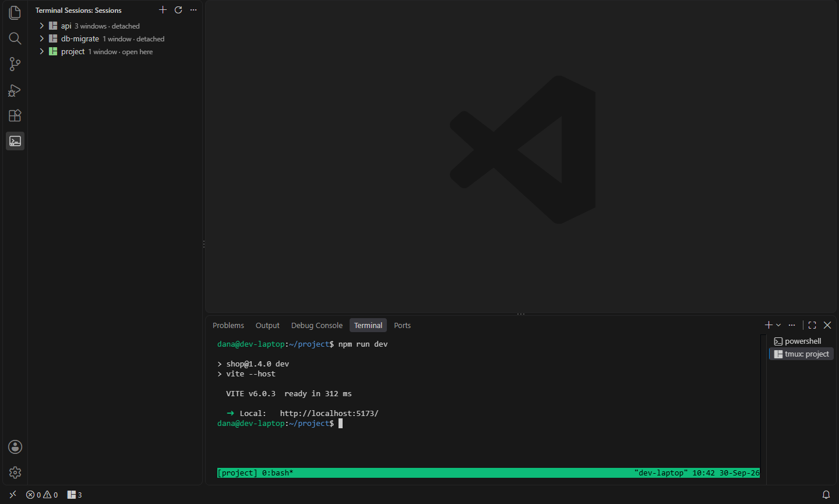Open the Extensions view icon

click(15, 115)
